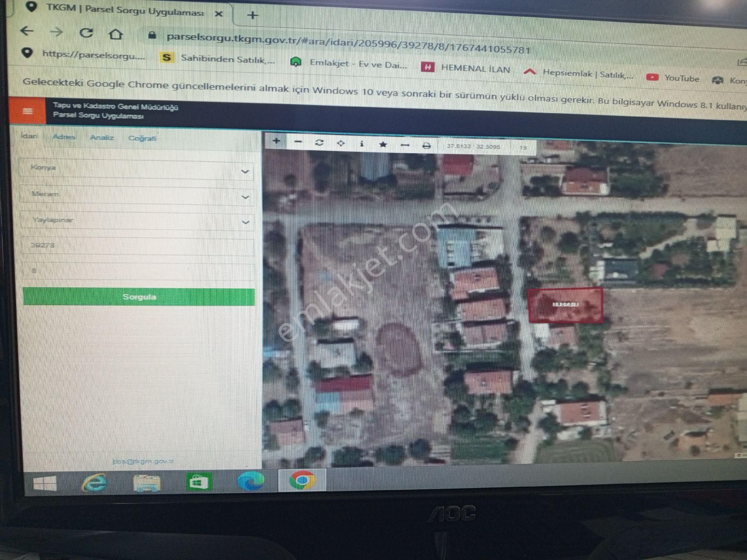747x560 pixels.
Task: Open the TKGM hamburger menu icon
Action: [x=28, y=110]
